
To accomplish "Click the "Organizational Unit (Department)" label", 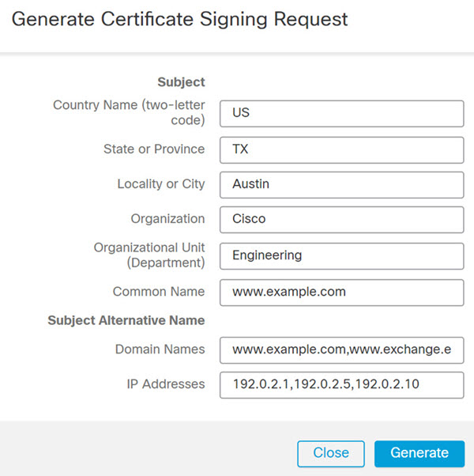I will tap(149, 255).
